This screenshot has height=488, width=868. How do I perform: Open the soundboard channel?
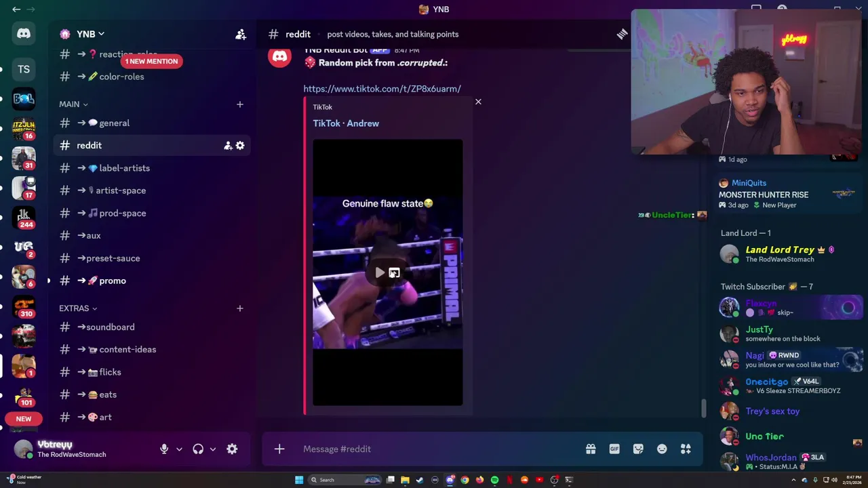[152, 327]
